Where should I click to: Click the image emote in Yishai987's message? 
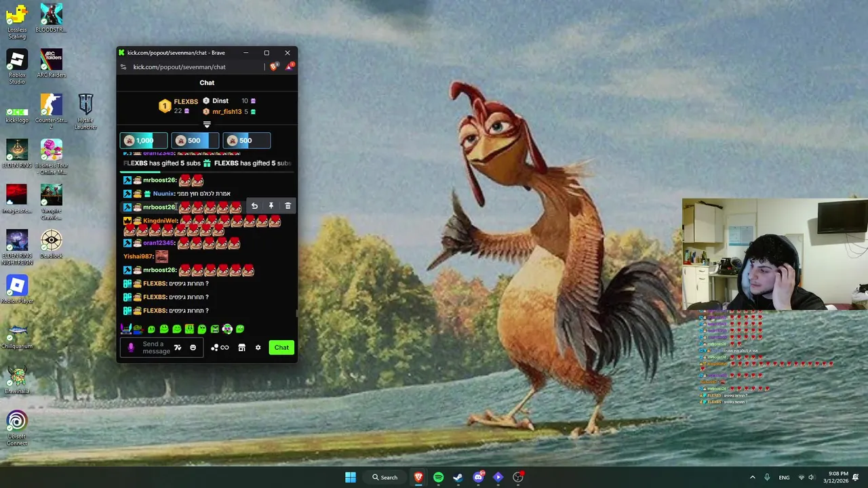click(x=161, y=256)
